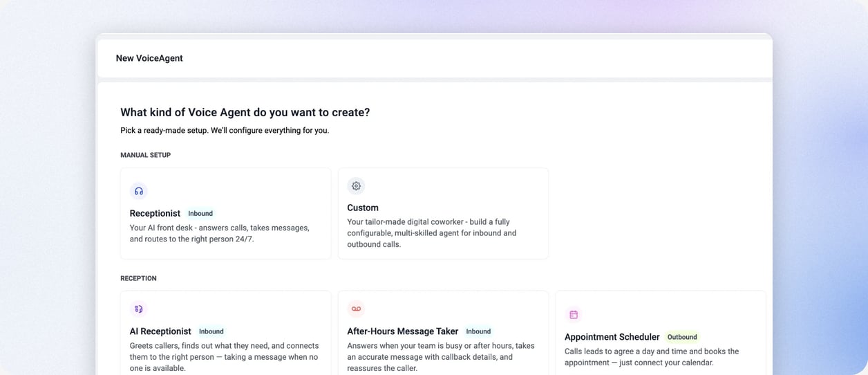Click the New VoiceAgent header title
Viewport: 868px width, 375px height.
(149, 58)
